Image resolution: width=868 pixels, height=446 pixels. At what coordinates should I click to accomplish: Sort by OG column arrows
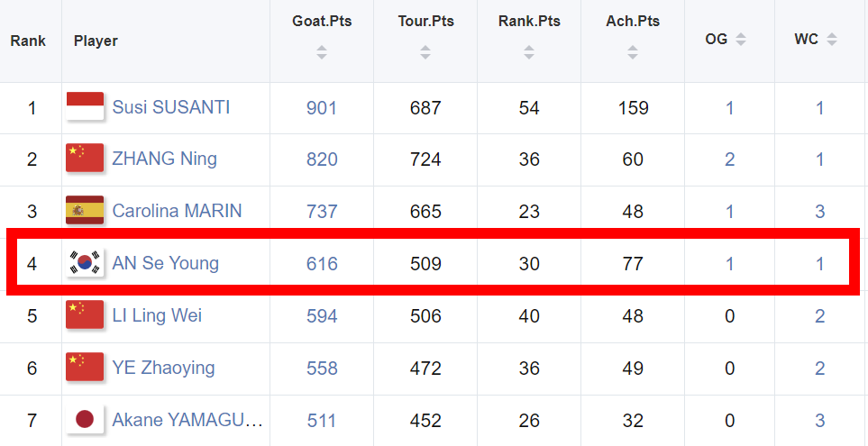741,40
